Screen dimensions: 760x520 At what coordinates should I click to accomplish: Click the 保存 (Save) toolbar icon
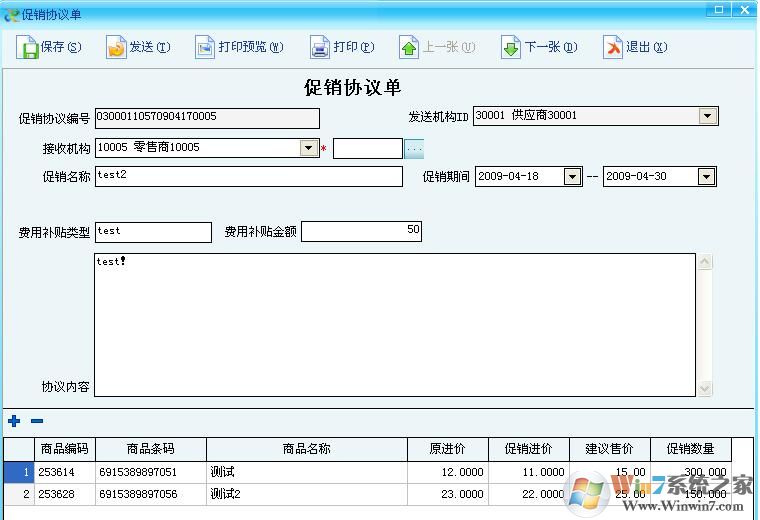(x=27, y=47)
